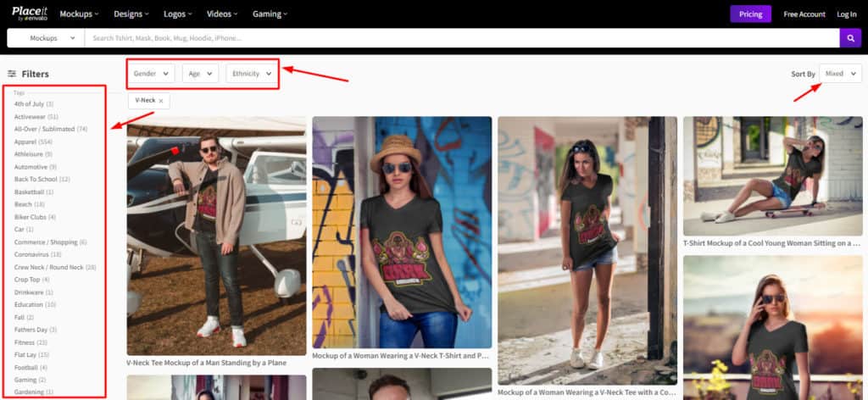Image resolution: width=868 pixels, height=400 pixels.
Task: Remove the V-Neck filter tag
Action: [x=161, y=101]
